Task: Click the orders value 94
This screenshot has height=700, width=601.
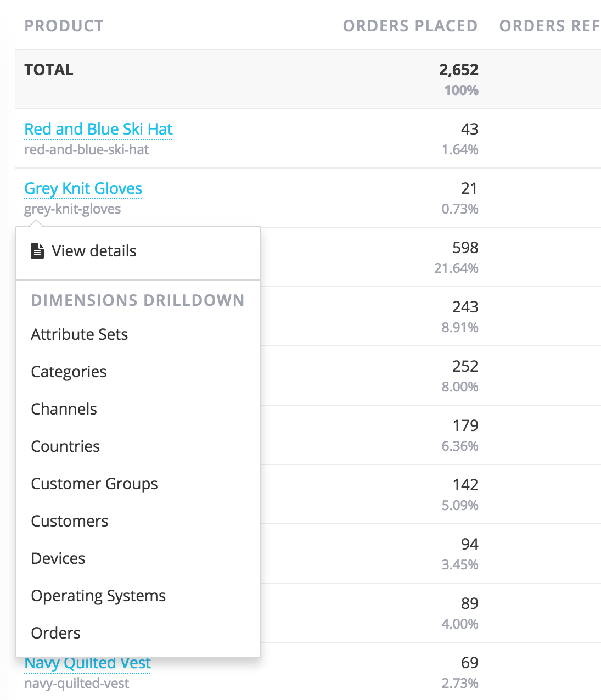Action: tap(470, 544)
